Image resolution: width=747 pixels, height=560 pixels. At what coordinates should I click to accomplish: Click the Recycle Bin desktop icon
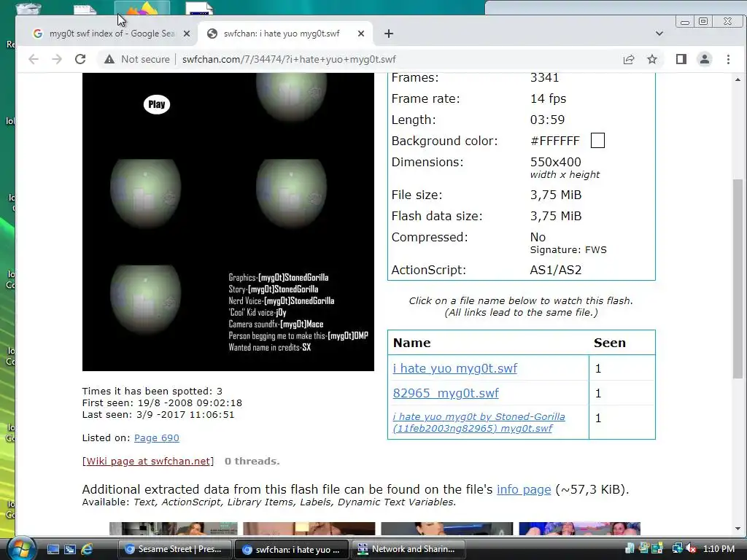point(28,7)
